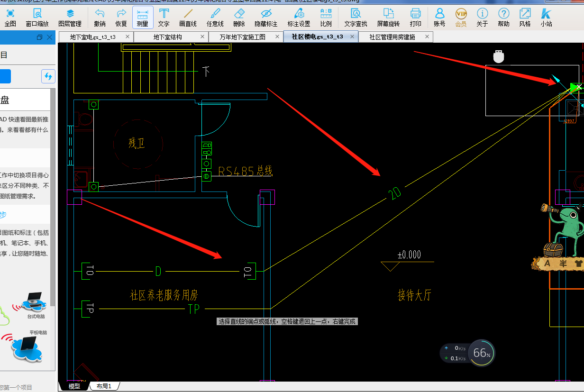Open 标注设置 annotation settings

click(299, 18)
